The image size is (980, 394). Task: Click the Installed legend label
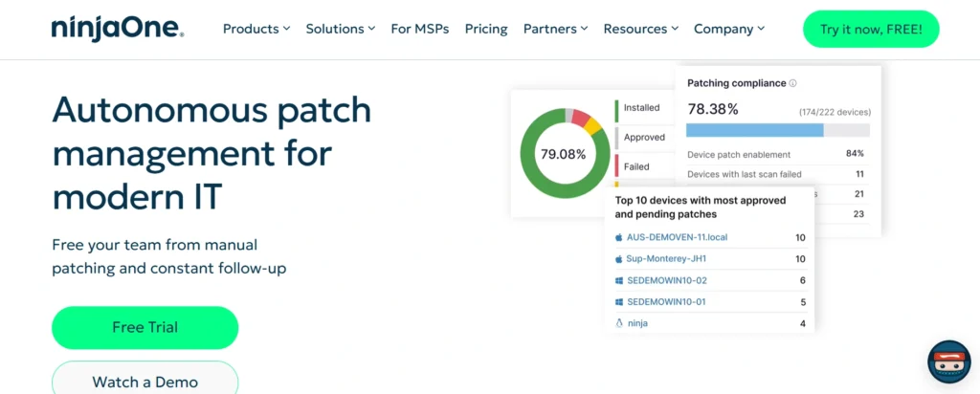click(641, 107)
